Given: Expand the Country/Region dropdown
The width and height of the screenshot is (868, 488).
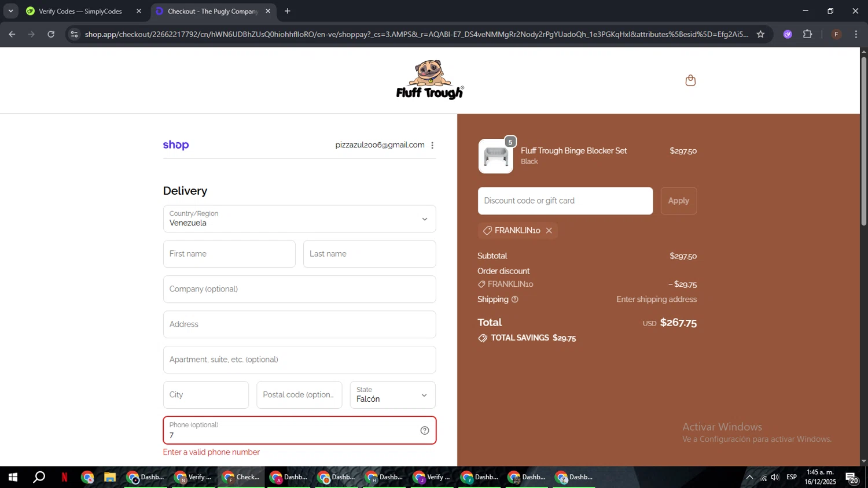Looking at the screenshot, I should coord(299,219).
